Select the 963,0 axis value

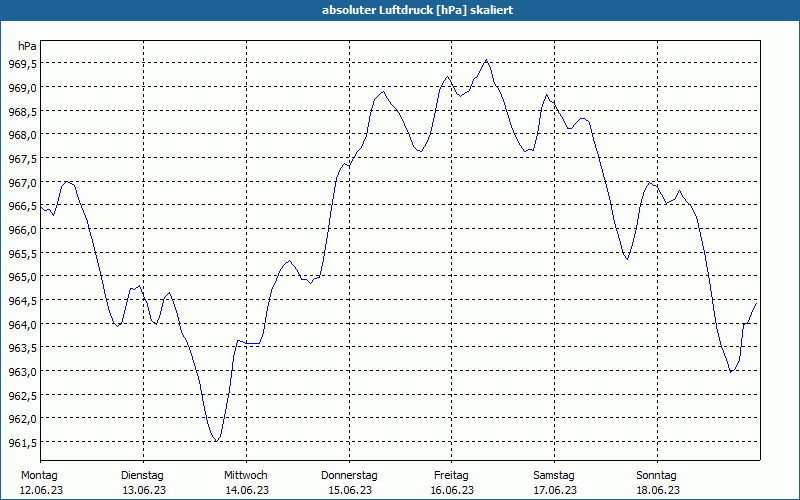pyautogui.click(x=22, y=371)
